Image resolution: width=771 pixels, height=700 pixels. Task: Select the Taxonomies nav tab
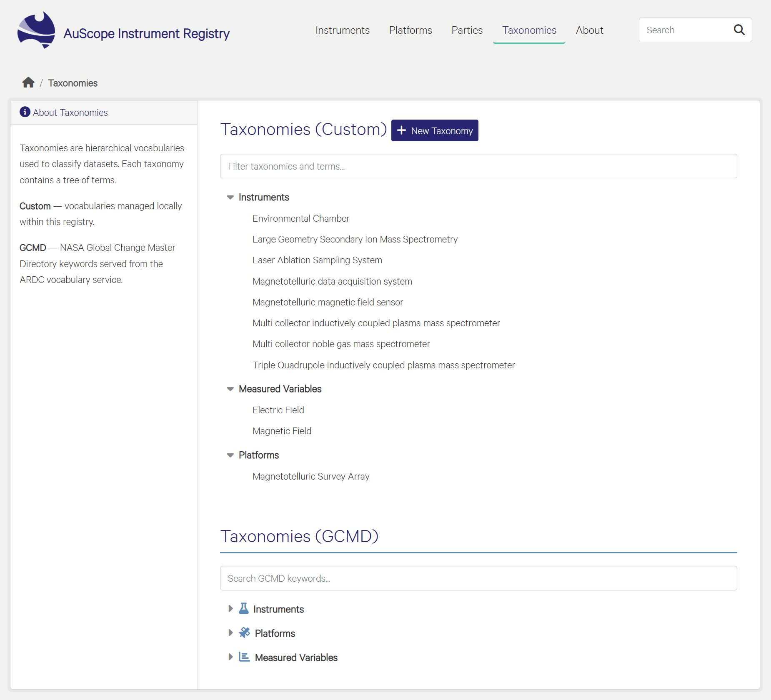pyautogui.click(x=529, y=30)
